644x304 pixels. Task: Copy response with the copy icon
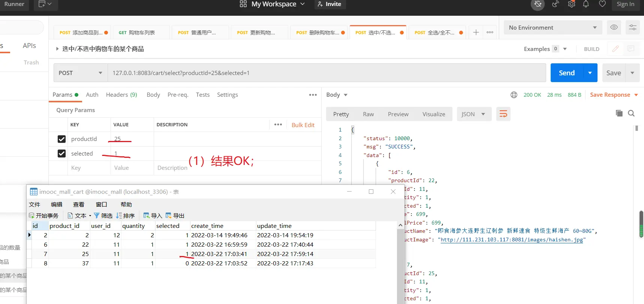(x=619, y=113)
